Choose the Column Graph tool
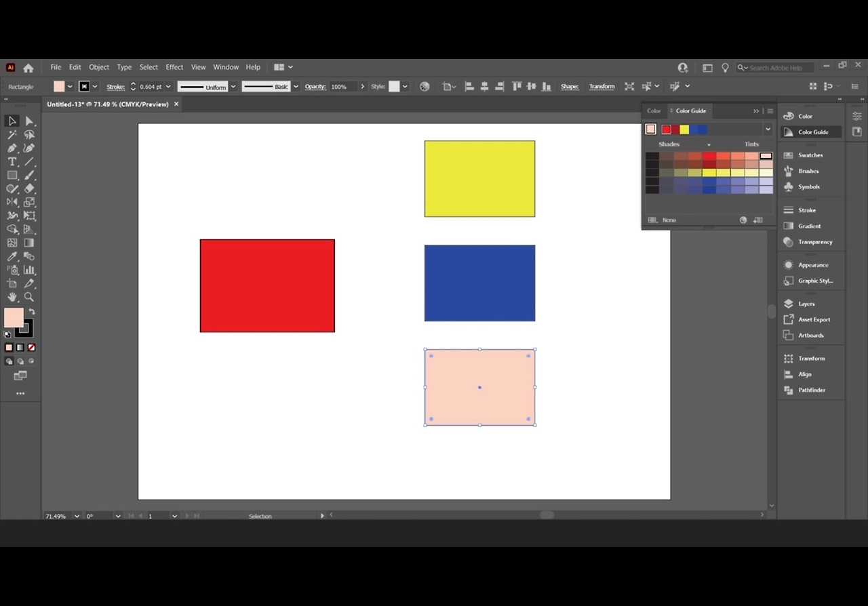The width and height of the screenshot is (868, 606). coord(29,270)
